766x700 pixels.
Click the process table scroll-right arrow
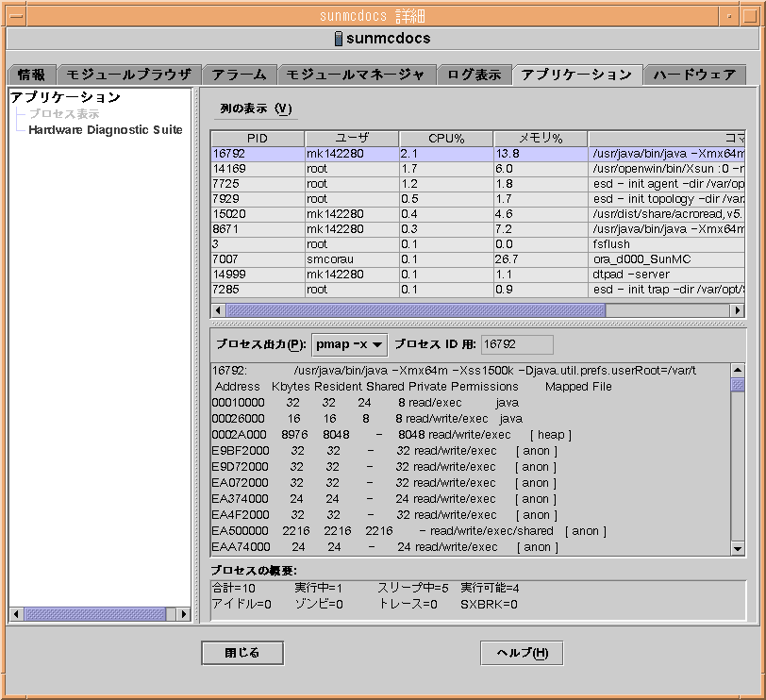(x=737, y=310)
